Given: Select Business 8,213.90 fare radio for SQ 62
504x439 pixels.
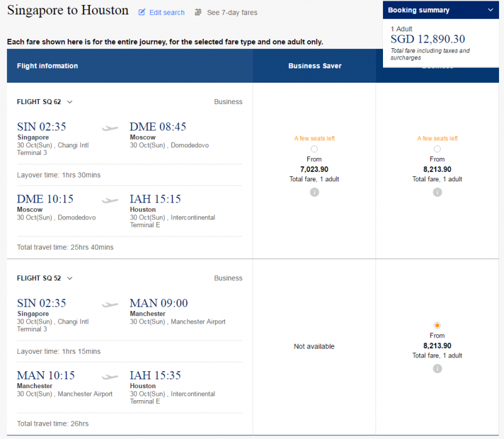Looking at the screenshot, I should tap(437, 149).
